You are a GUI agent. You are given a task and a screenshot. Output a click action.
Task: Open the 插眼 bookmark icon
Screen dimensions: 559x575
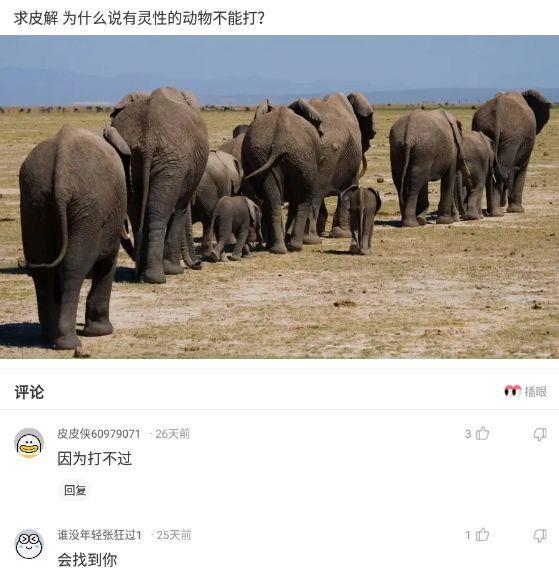(512, 391)
